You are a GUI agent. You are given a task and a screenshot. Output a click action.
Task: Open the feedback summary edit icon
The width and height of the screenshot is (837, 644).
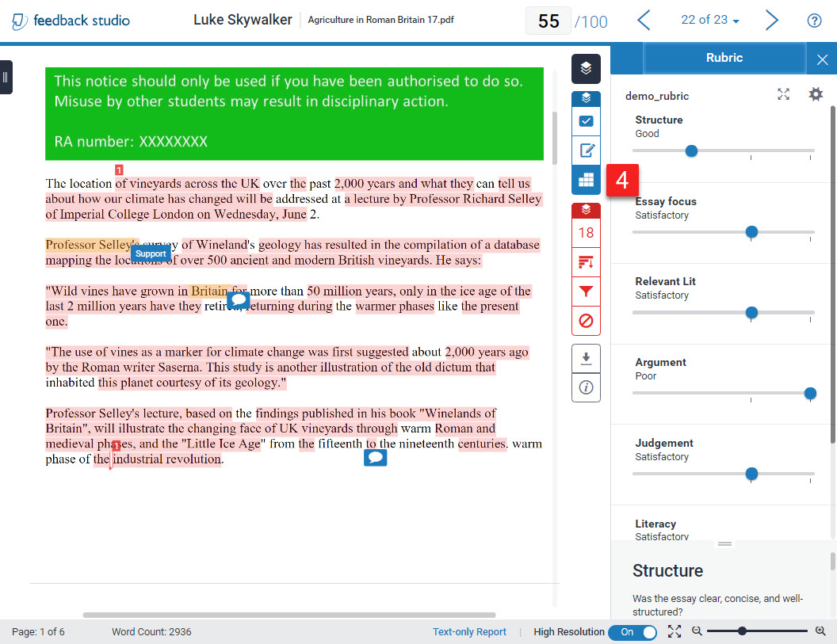[586, 151]
